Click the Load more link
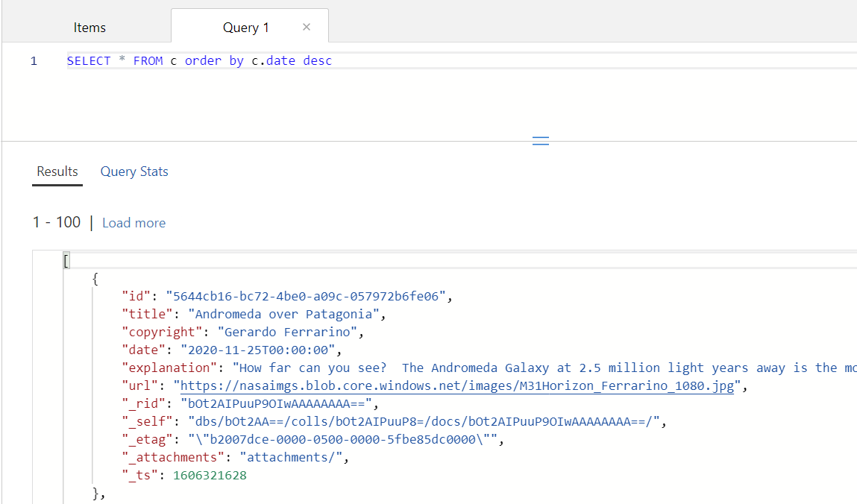Image resolution: width=857 pixels, height=504 pixels. 134,223
